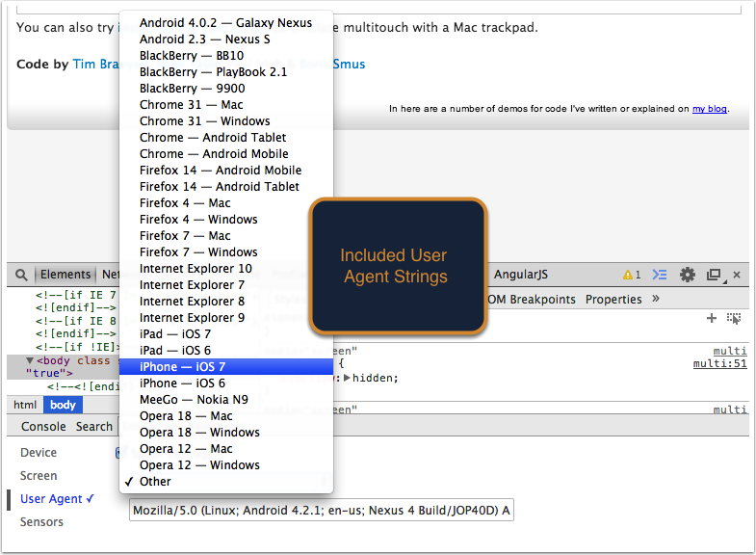Switch to Search drawer tab
The image size is (756, 555).
(x=94, y=427)
